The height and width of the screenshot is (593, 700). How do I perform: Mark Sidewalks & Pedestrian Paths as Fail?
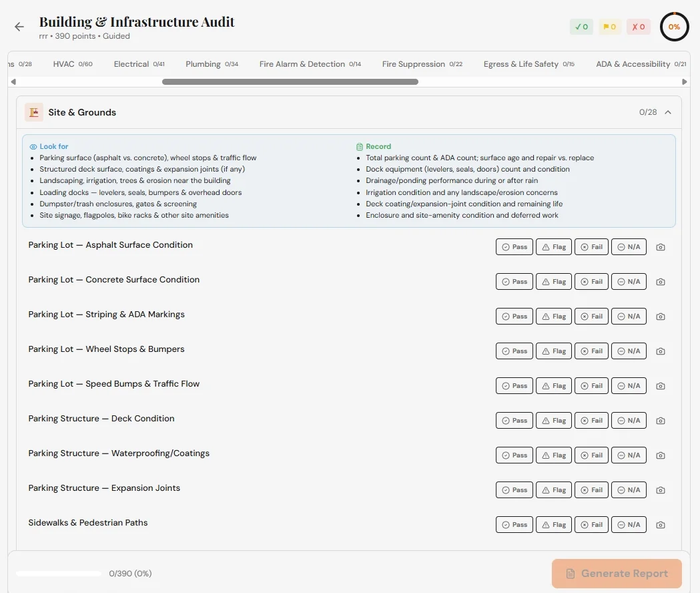click(x=591, y=525)
